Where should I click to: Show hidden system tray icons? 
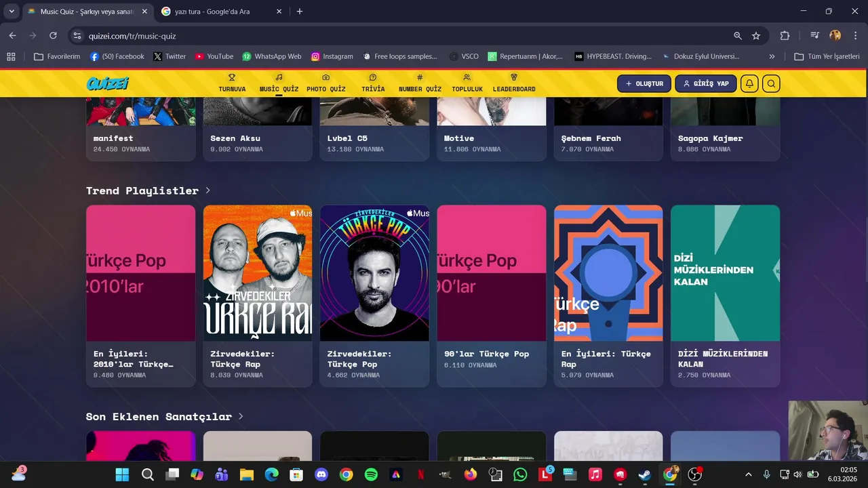pos(749,474)
